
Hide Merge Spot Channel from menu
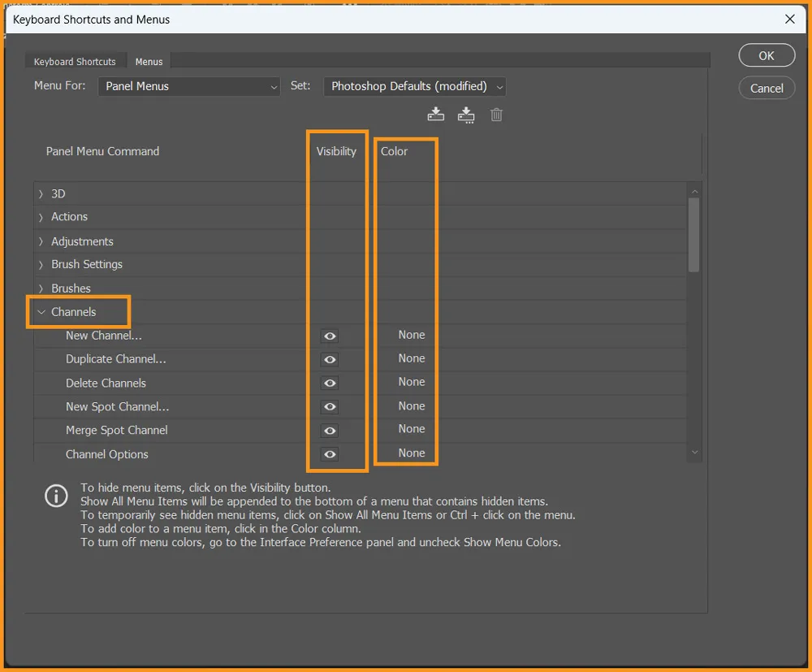(x=330, y=430)
